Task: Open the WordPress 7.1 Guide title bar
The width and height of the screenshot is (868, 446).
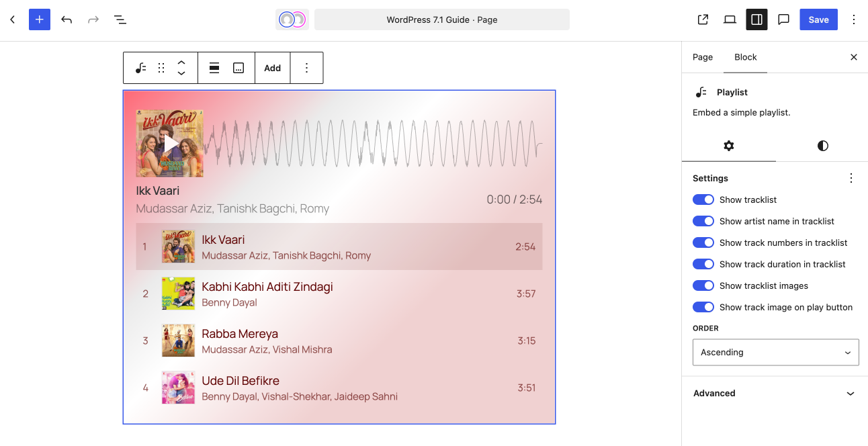Action: 442,19
